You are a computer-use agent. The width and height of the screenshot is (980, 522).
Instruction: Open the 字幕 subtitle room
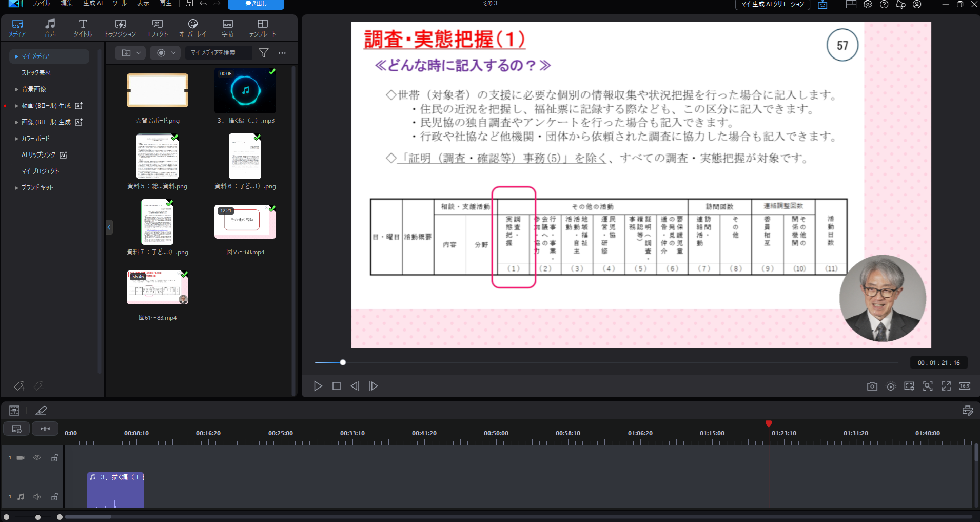227,28
